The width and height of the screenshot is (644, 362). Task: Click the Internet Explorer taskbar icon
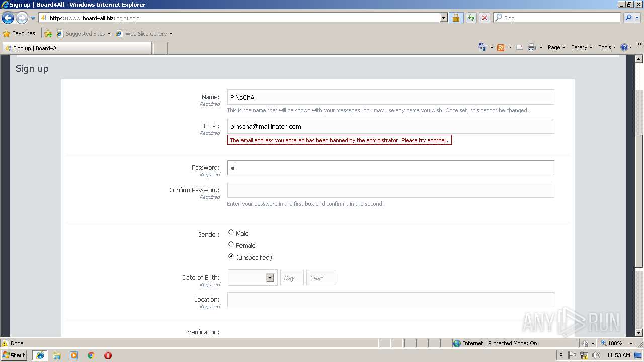click(x=40, y=355)
